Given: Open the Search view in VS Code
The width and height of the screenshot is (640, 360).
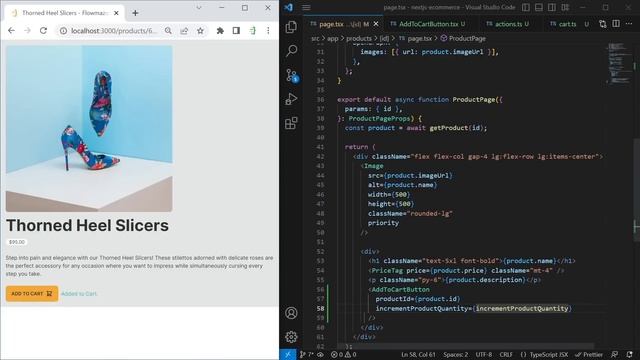Looking at the screenshot, I should pyautogui.click(x=291, y=51).
